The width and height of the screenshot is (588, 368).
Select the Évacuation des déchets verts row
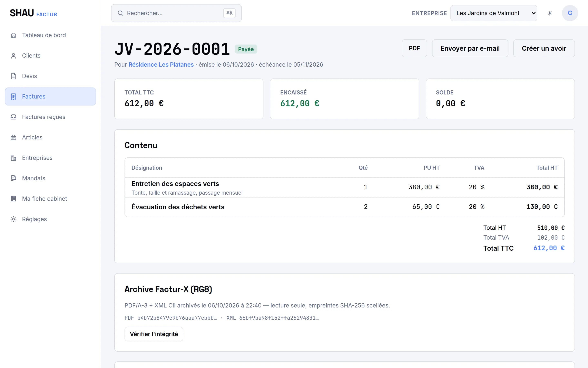coord(345,207)
